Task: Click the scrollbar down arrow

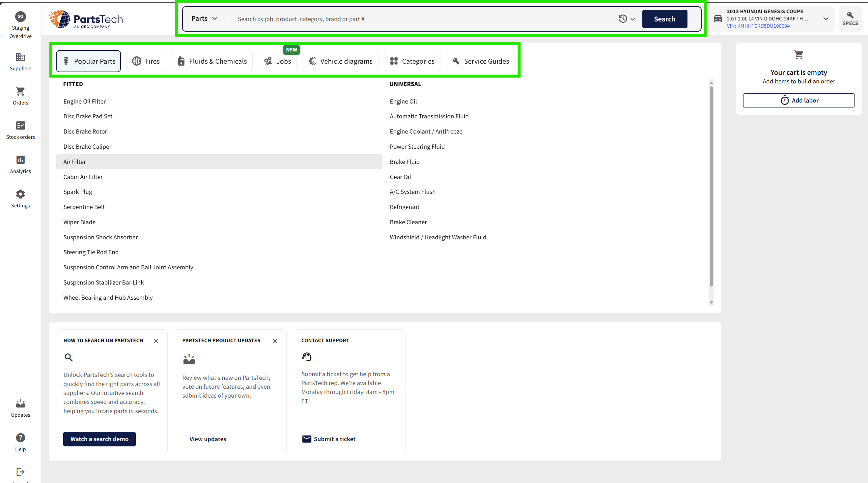Action: tap(711, 302)
